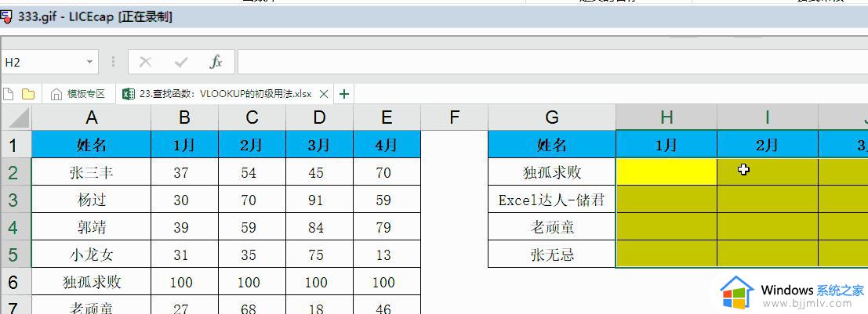Click cell with 张三丰
868x314 pixels.
pyautogui.click(x=91, y=172)
